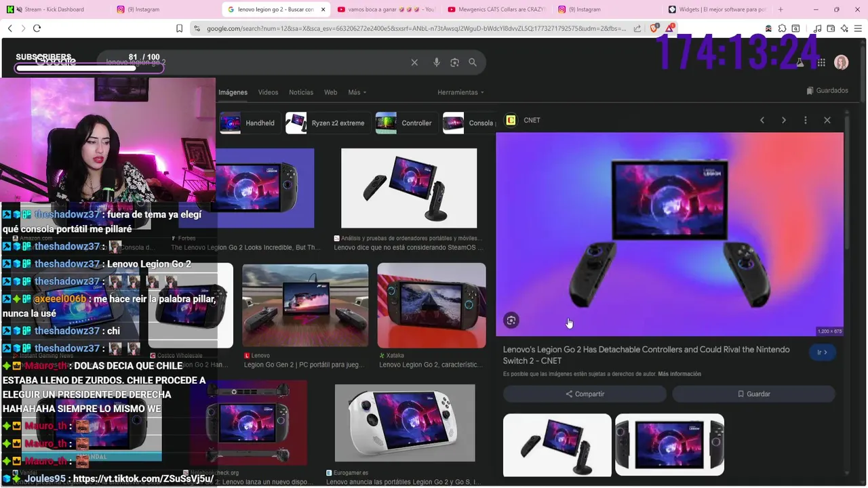Switch to the Web search tab
The width and height of the screenshot is (868, 488).
[330, 92]
